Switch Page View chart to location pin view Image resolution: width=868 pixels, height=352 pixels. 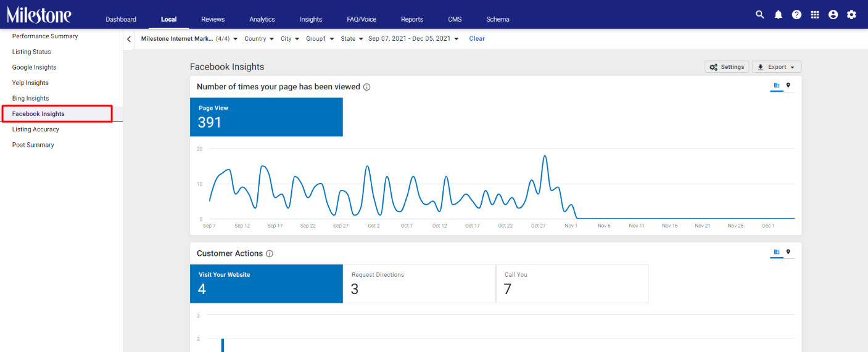(788, 86)
